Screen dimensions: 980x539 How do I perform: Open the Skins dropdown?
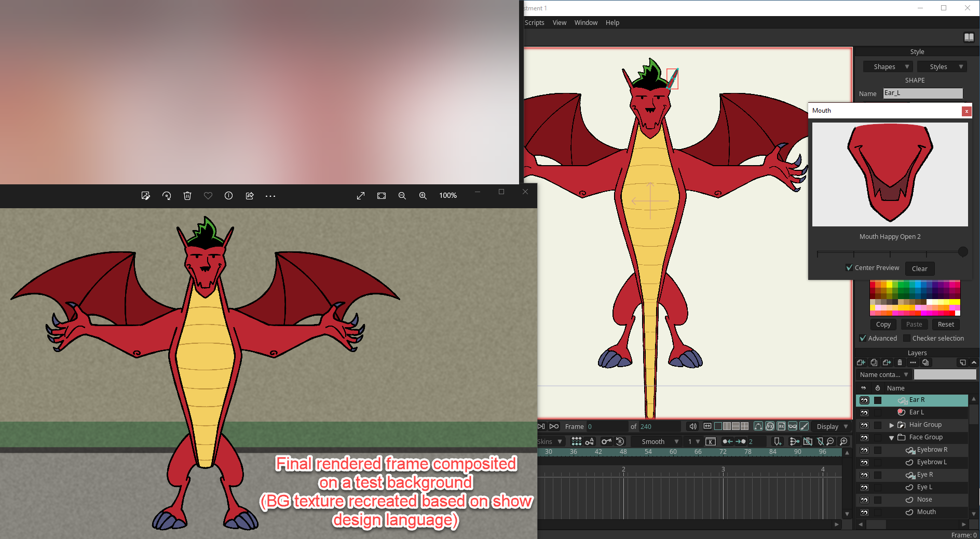pyautogui.click(x=550, y=441)
